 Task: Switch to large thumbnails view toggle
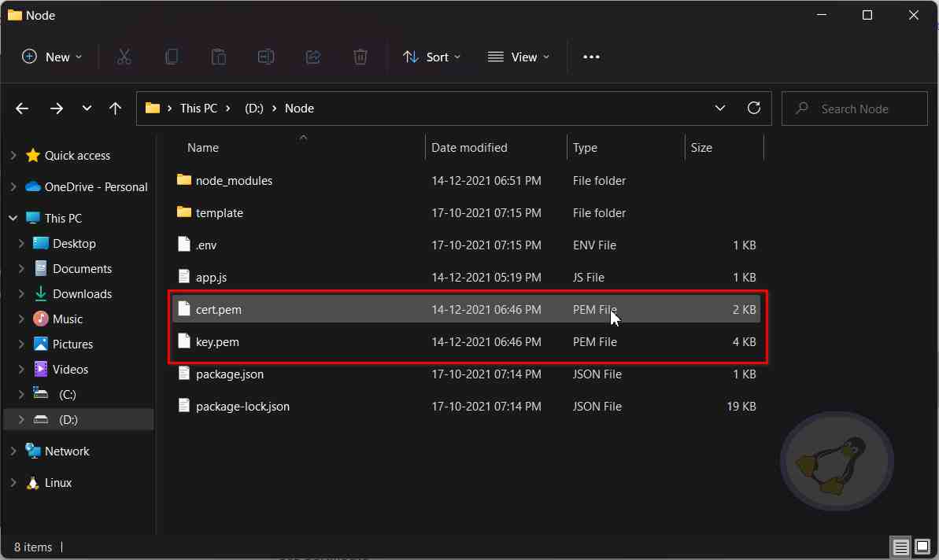[x=922, y=547]
